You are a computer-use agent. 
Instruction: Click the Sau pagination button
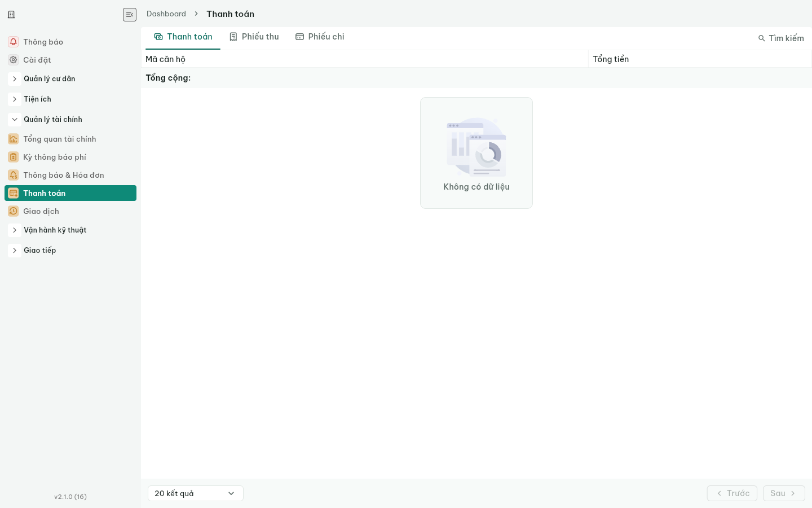[784, 493]
